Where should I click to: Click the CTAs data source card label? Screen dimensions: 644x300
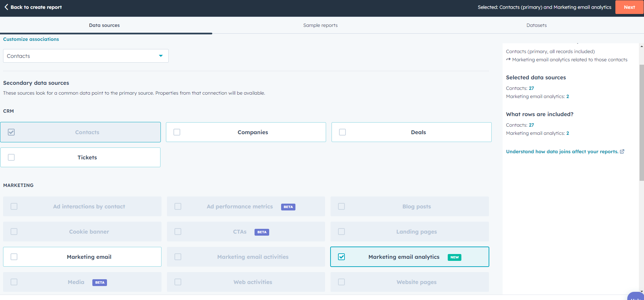(x=240, y=232)
